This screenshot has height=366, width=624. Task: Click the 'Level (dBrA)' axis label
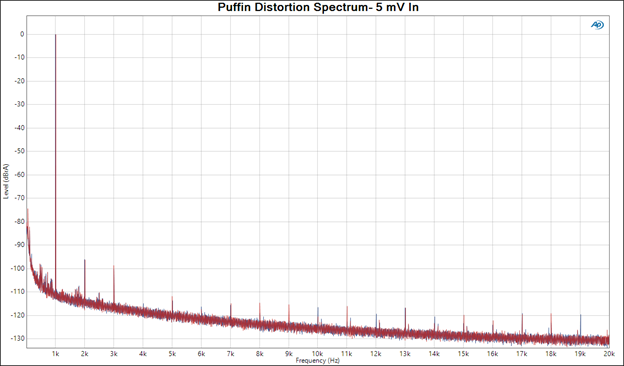[x=6, y=181]
